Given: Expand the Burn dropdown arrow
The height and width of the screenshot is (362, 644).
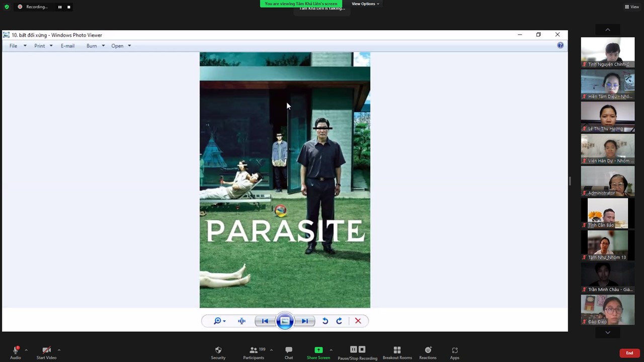Looking at the screenshot, I should [x=103, y=46].
